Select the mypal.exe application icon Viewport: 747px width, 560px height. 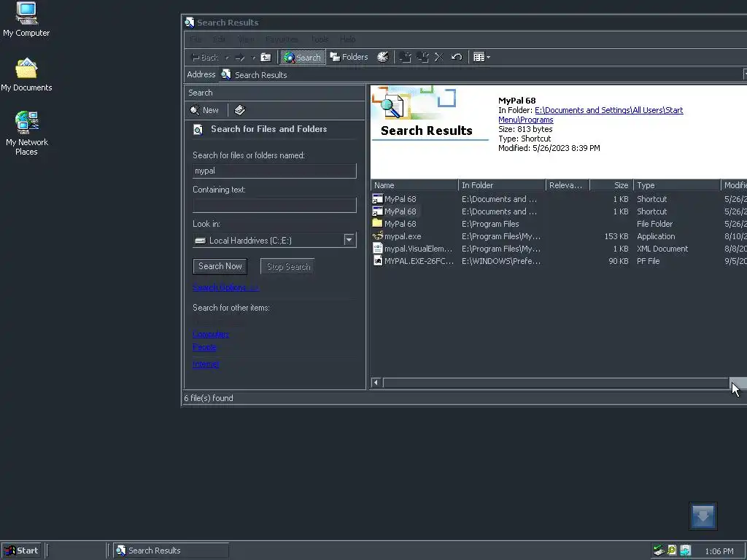tap(377, 236)
